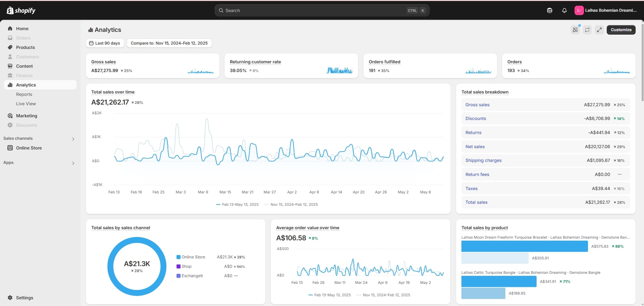
Task: Open the Laihas Bohemian Dreaming account menu
Action: click(x=605, y=10)
